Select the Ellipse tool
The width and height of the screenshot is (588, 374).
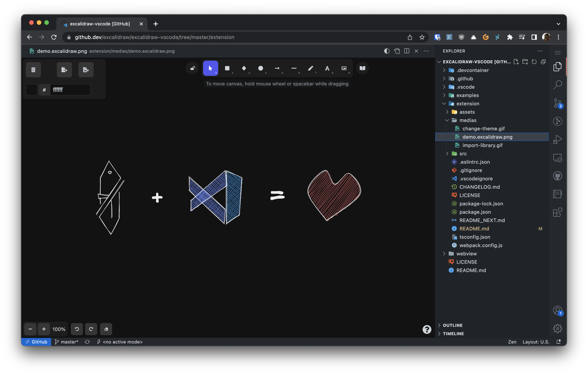pos(260,68)
